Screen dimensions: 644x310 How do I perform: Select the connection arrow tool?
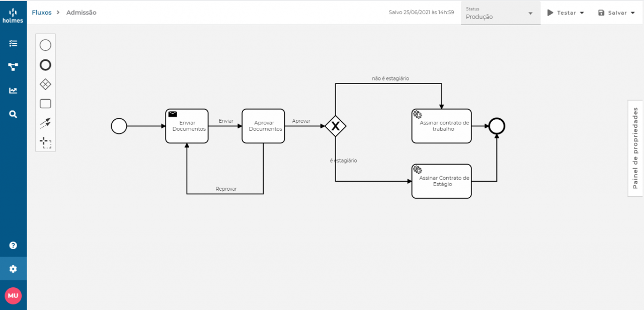click(45, 123)
